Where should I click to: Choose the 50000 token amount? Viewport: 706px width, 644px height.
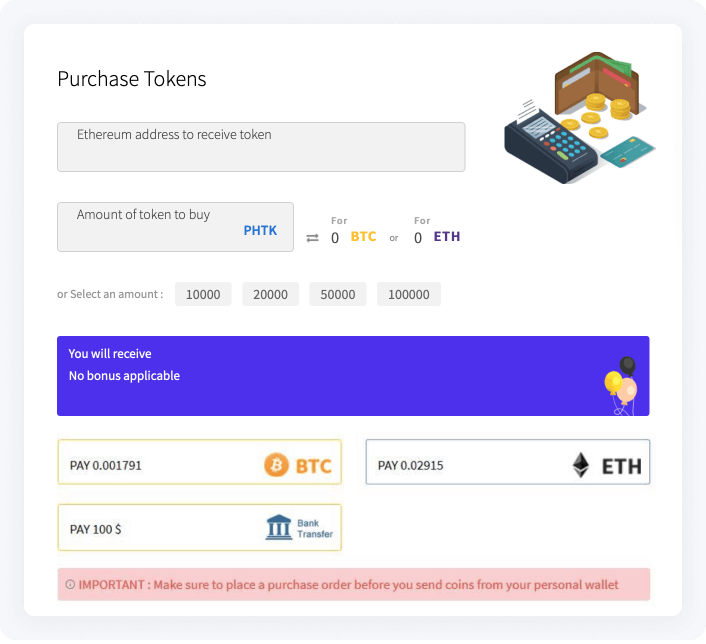click(x=338, y=294)
